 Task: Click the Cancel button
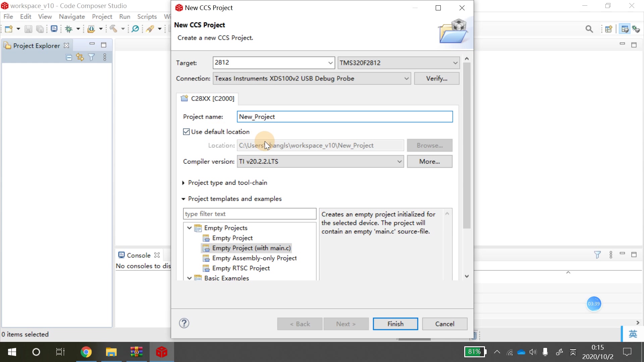point(445,324)
